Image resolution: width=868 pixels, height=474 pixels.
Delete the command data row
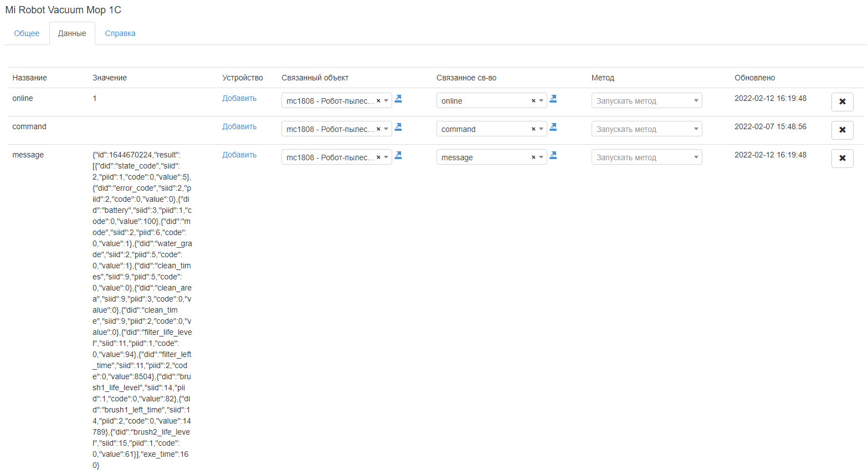click(842, 130)
